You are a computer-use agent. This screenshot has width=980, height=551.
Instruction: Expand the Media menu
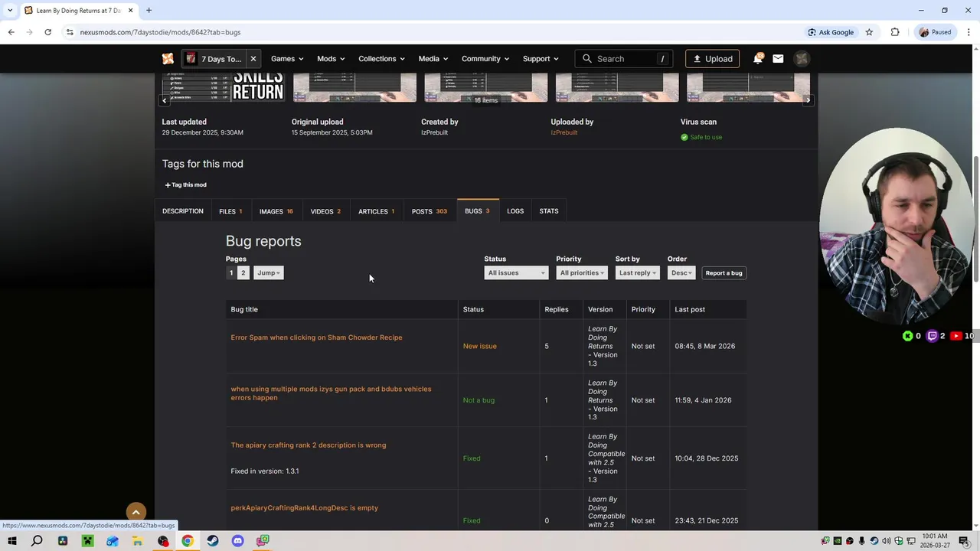click(433, 59)
